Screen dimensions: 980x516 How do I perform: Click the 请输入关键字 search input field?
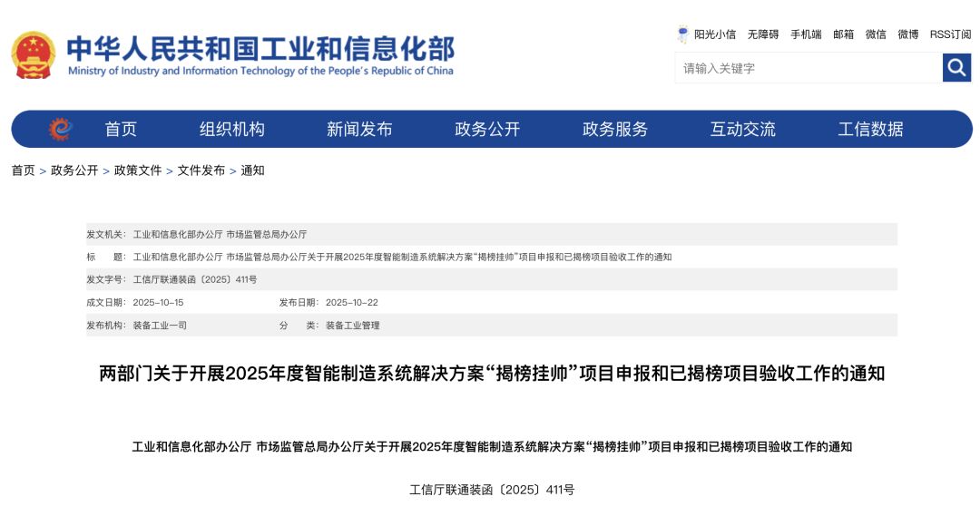808,68
